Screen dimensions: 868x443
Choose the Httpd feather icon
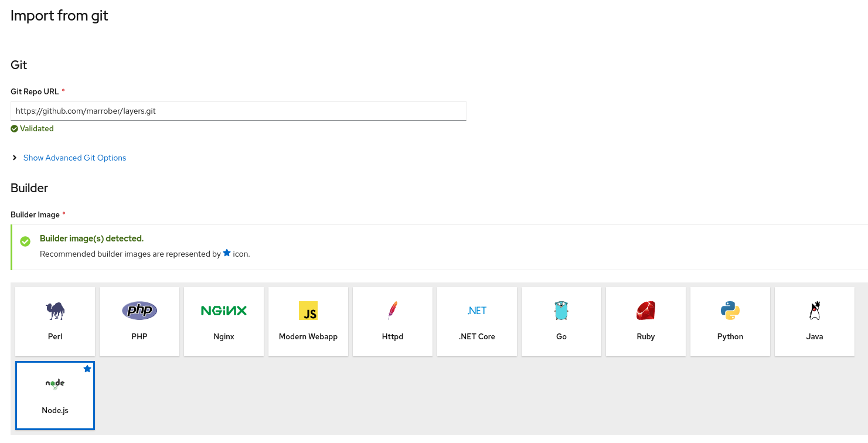393,311
